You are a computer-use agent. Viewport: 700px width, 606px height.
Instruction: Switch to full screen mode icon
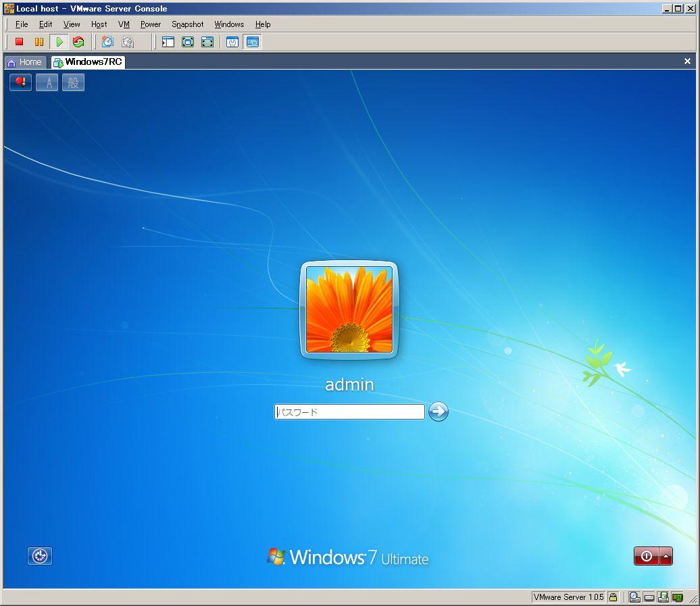(x=188, y=42)
